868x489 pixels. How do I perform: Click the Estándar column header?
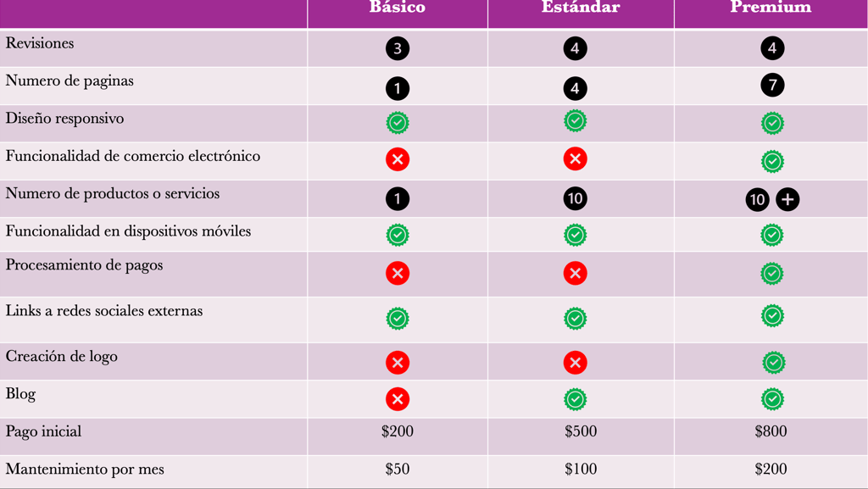point(581,7)
